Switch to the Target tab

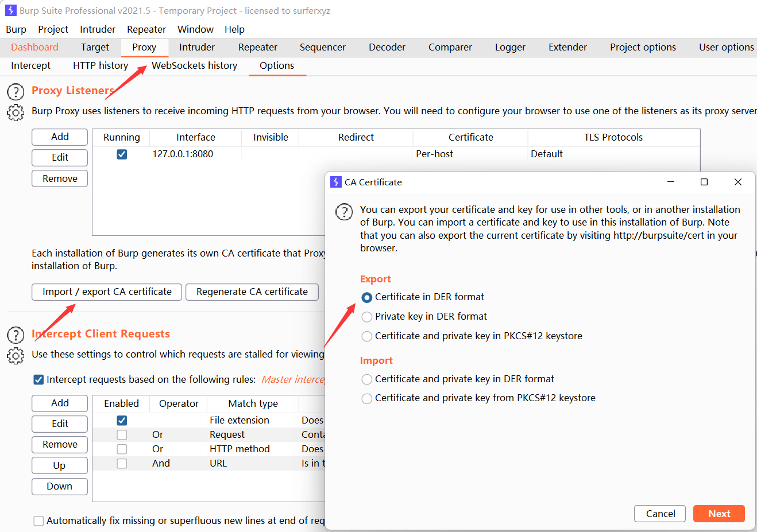(95, 47)
